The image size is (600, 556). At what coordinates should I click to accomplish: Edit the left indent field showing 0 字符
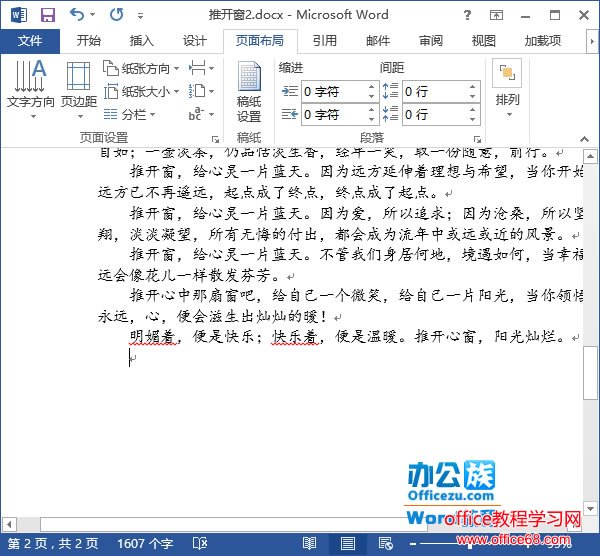click(334, 91)
